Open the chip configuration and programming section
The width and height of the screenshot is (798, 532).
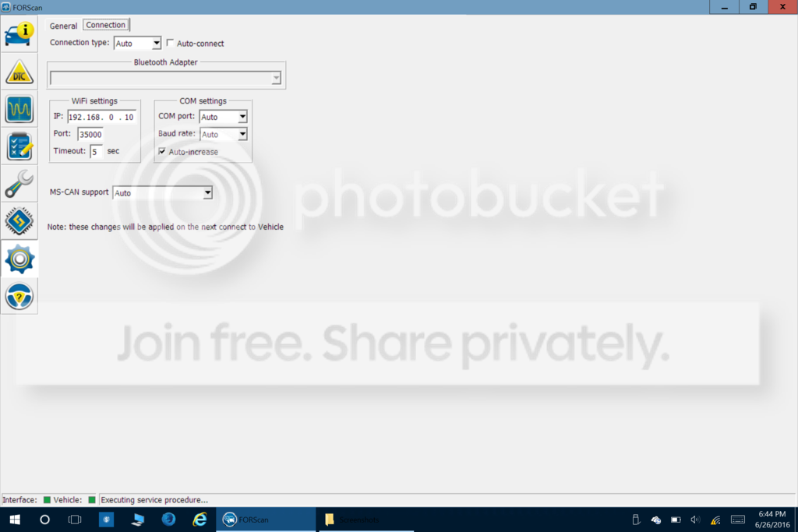click(x=19, y=221)
